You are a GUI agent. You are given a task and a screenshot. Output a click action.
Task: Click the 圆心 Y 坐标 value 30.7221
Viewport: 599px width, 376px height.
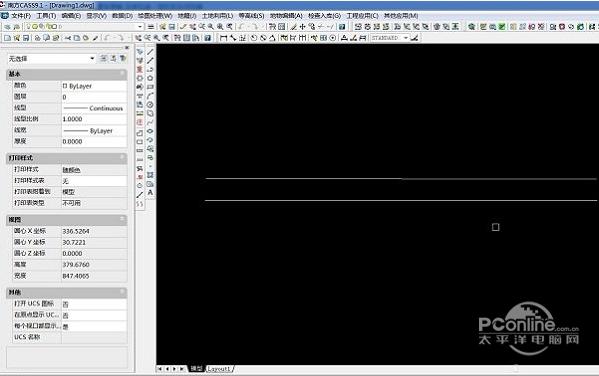(94, 242)
